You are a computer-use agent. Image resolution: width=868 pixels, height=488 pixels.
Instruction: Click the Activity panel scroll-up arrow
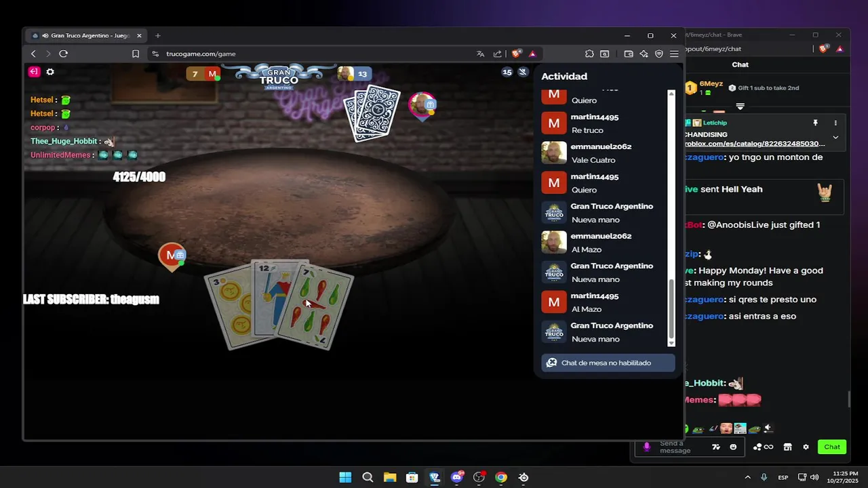tap(671, 93)
